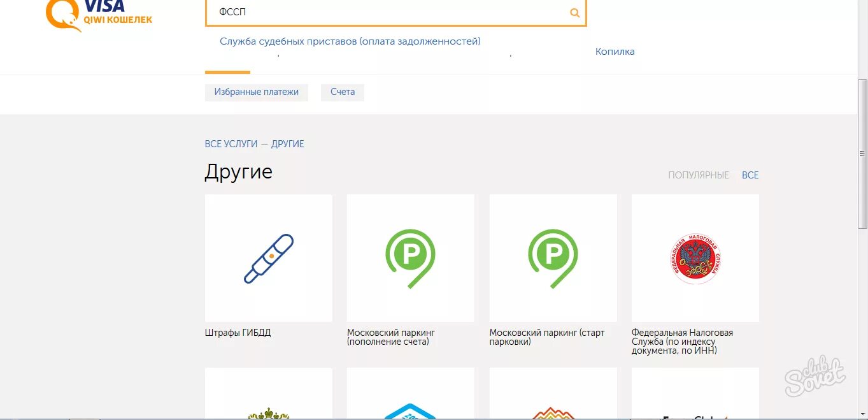The width and height of the screenshot is (868, 420).
Task: Click into the ФССП search field
Action: (395, 13)
